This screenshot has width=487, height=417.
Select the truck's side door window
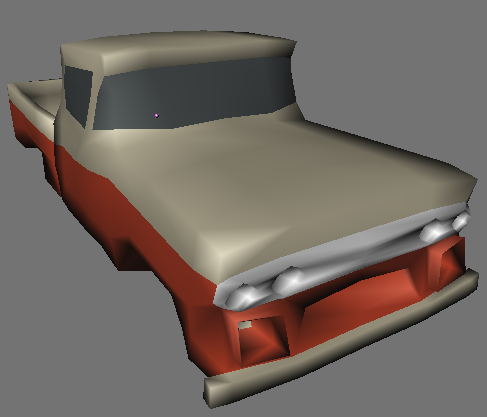pos(78,94)
